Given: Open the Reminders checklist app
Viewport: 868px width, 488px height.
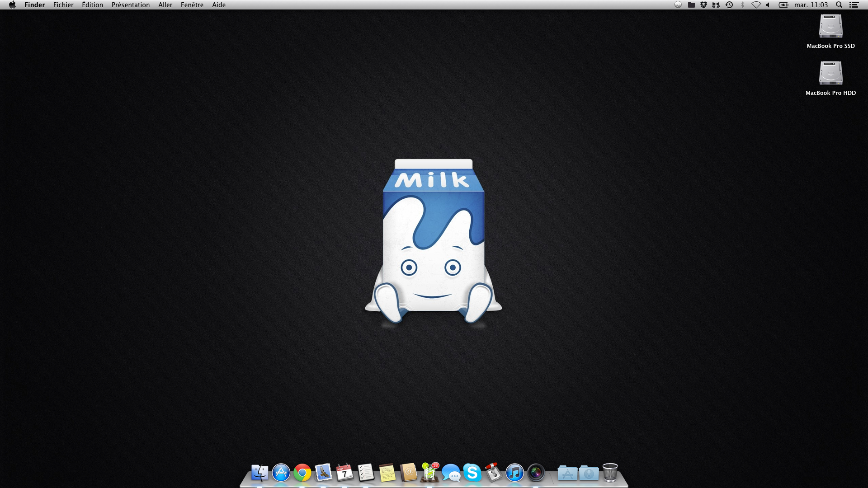Looking at the screenshot, I should [x=366, y=473].
